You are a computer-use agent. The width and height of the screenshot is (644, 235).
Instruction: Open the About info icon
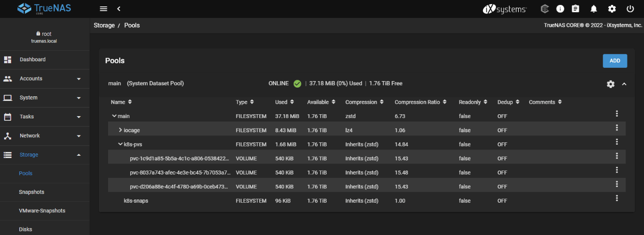pos(560,9)
